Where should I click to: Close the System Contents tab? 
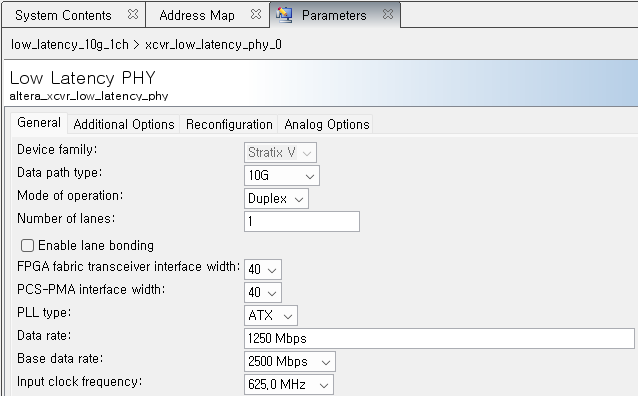pyautogui.click(x=133, y=14)
